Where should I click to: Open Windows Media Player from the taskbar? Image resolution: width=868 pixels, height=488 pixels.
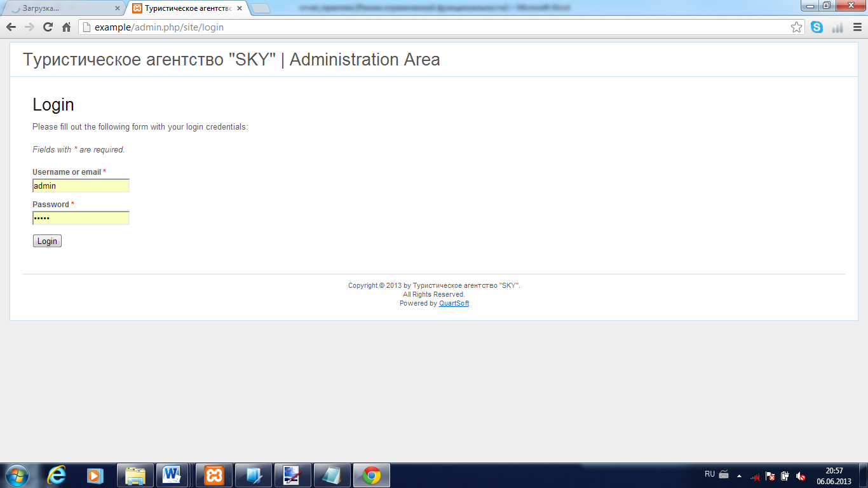95,475
